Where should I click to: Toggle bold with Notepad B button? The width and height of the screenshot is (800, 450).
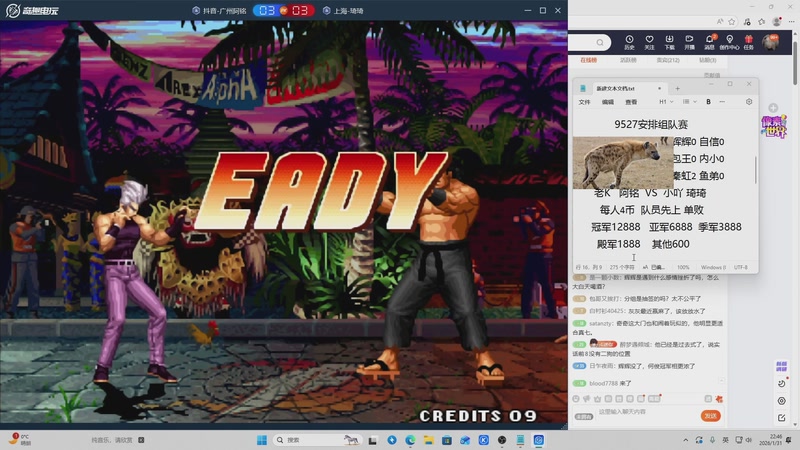click(x=708, y=102)
